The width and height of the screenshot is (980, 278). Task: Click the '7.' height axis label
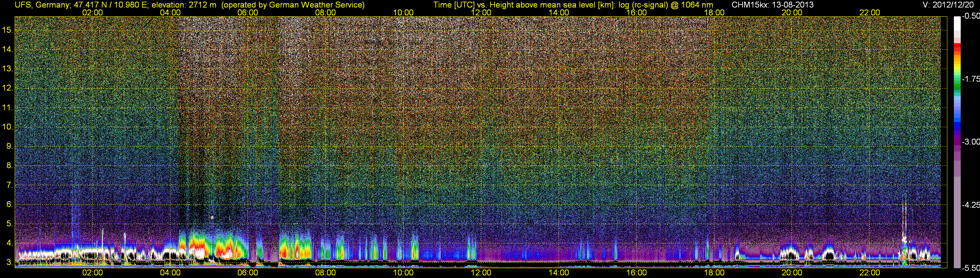click(x=9, y=185)
